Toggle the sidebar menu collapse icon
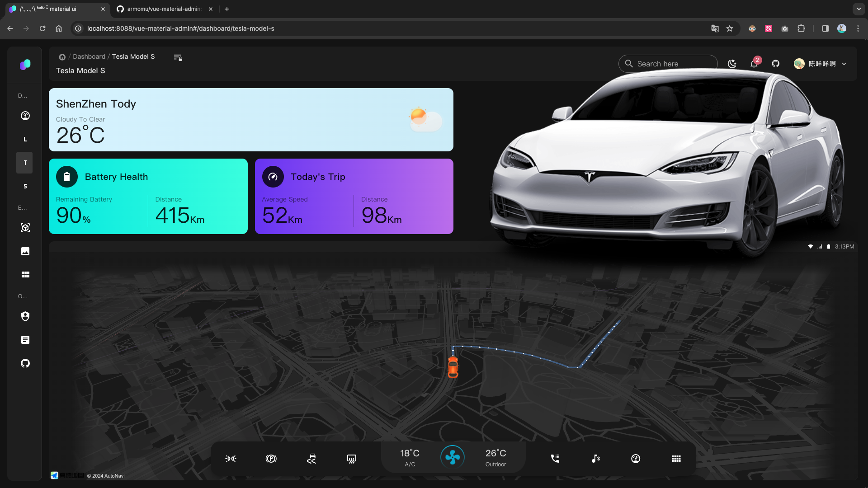This screenshot has height=488, width=868. pos(178,57)
